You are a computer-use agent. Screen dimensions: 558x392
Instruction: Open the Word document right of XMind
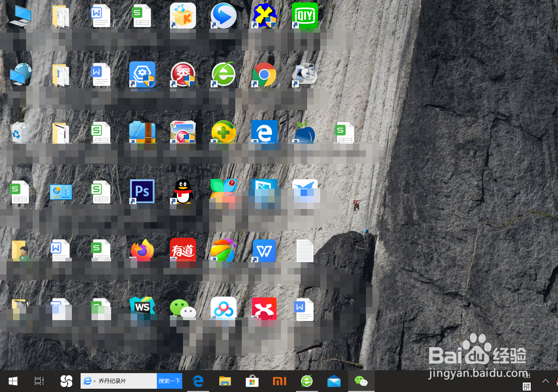[x=304, y=310]
